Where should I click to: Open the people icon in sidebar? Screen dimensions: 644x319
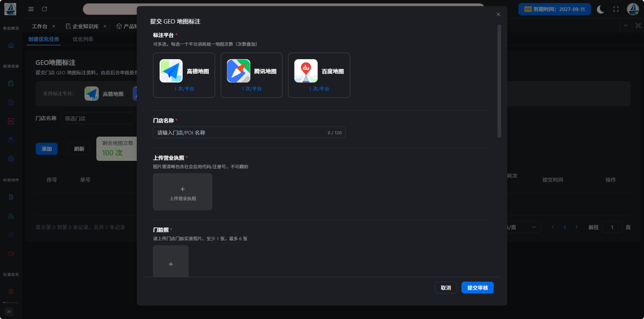pos(11,216)
